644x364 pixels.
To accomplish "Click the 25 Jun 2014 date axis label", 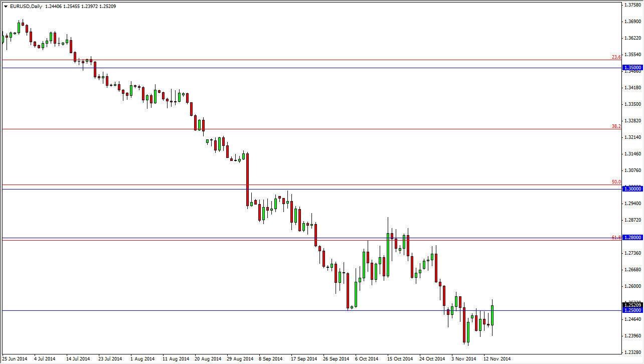I will [x=15, y=359].
